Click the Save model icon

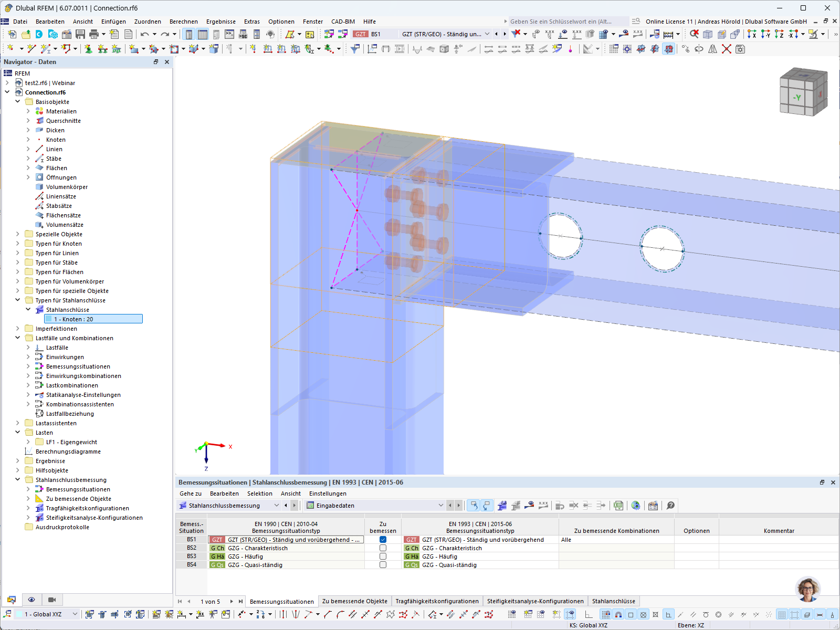tap(80, 34)
